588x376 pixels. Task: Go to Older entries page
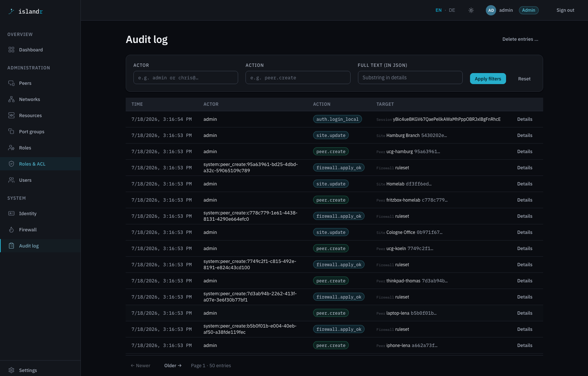(x=173, y=365)
